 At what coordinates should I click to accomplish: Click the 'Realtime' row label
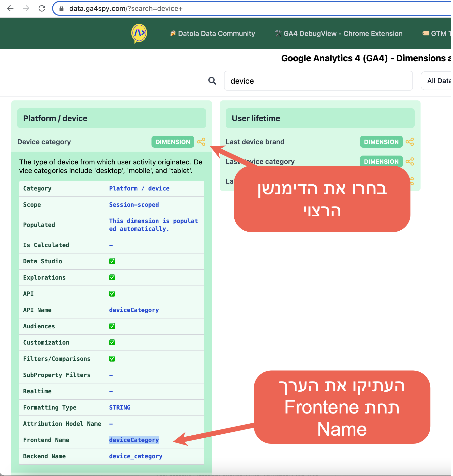pyautogui.click(x=37, y=391)
